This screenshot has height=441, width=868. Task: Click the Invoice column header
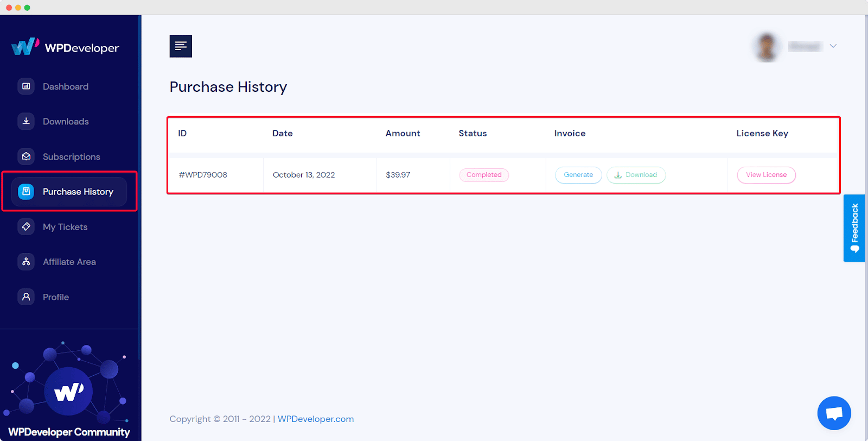(570, 134)
